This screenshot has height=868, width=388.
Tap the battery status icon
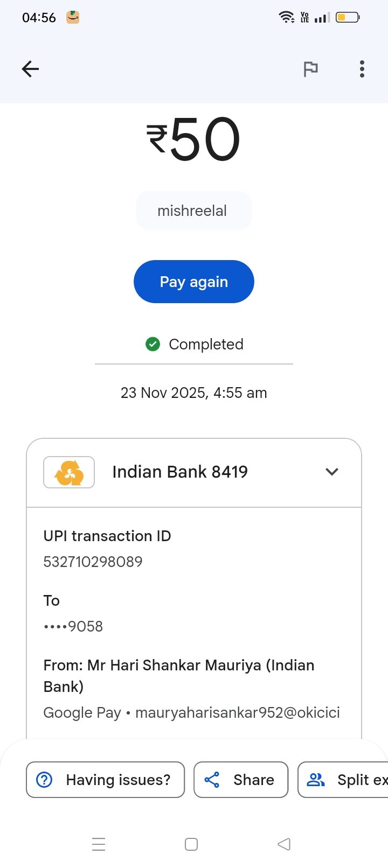click(348, 17)
